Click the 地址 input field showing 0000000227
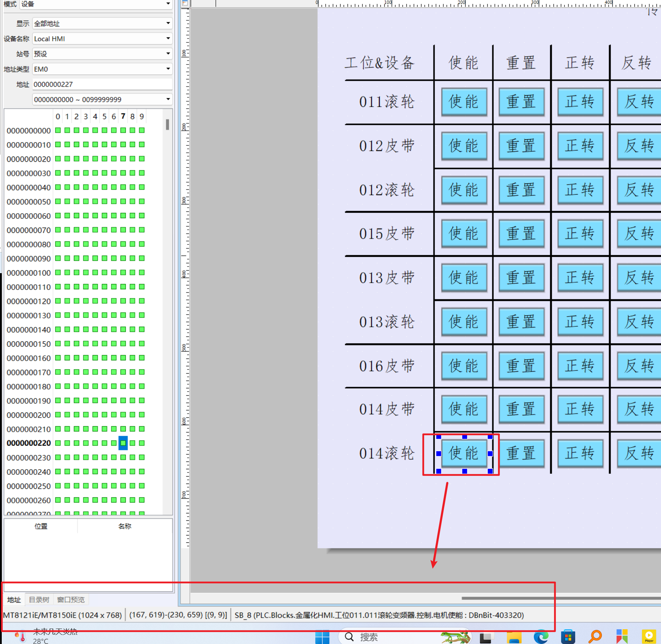 point(102,84)
